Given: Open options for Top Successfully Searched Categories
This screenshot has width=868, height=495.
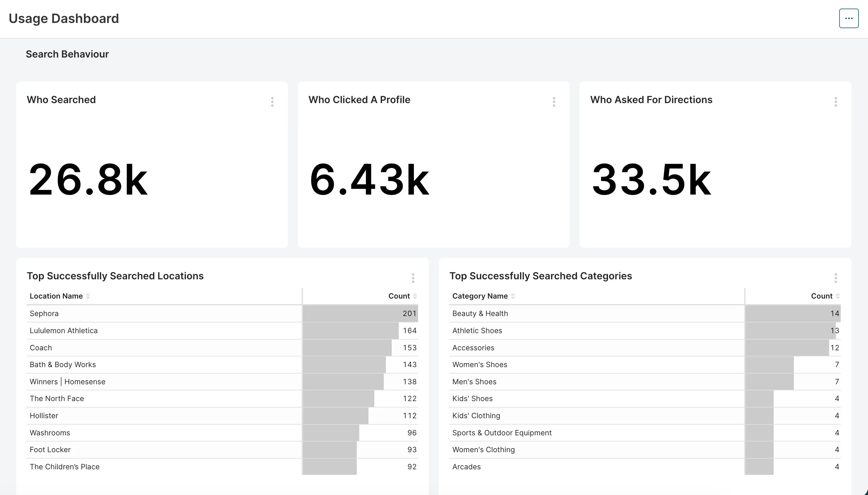Looking at the screenshot, I should tap(836, 278).
